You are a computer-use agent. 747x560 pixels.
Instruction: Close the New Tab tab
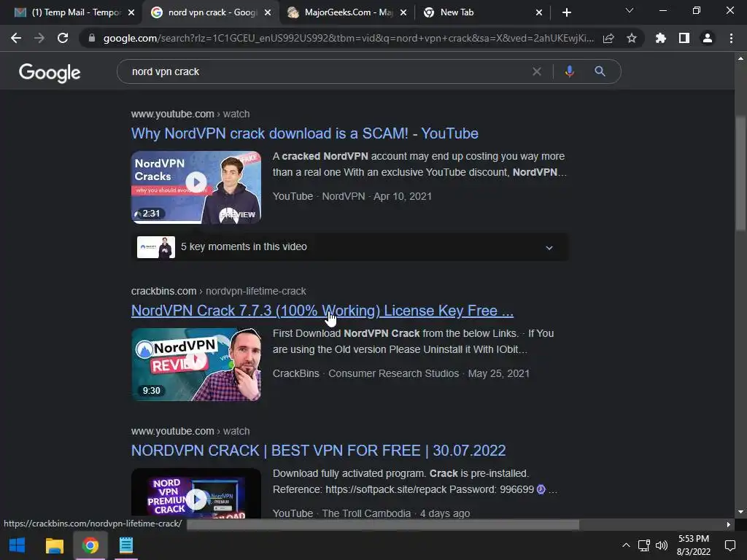coord(539,12)
